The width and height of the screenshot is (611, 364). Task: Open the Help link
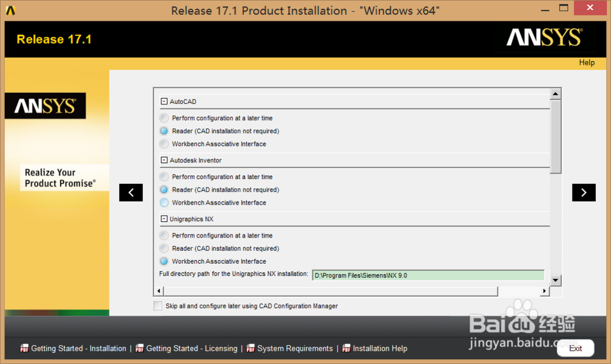point(587,63)
